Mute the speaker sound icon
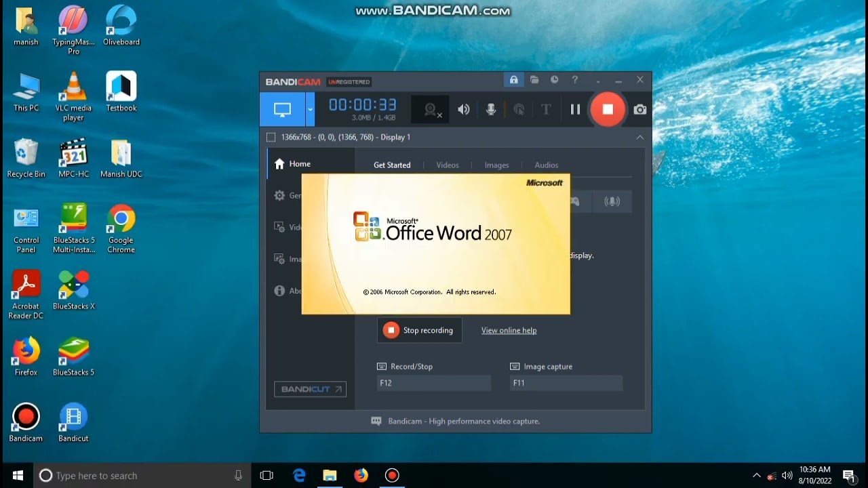Screen dimensions: 868x488 pos(464,109)
